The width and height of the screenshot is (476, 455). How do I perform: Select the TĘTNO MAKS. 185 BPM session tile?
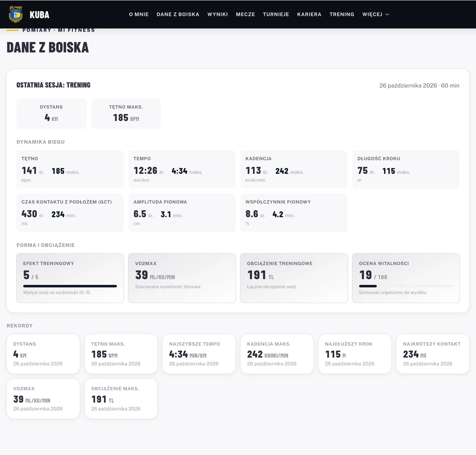126,113
